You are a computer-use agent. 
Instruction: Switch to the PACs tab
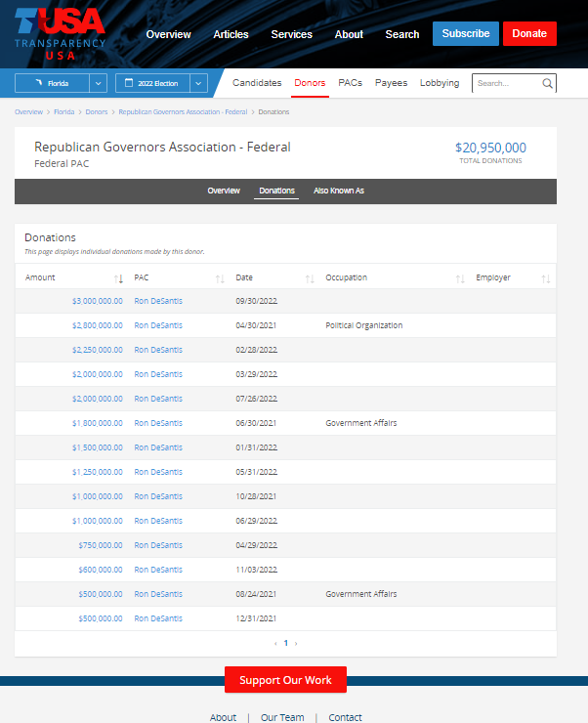tap(351, 83)
